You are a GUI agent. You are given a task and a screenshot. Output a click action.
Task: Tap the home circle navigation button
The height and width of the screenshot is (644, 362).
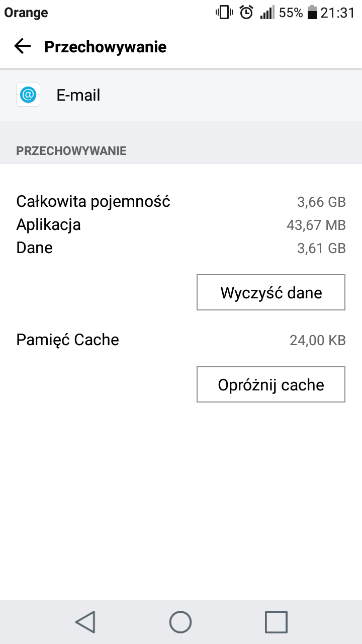(180, 622)
